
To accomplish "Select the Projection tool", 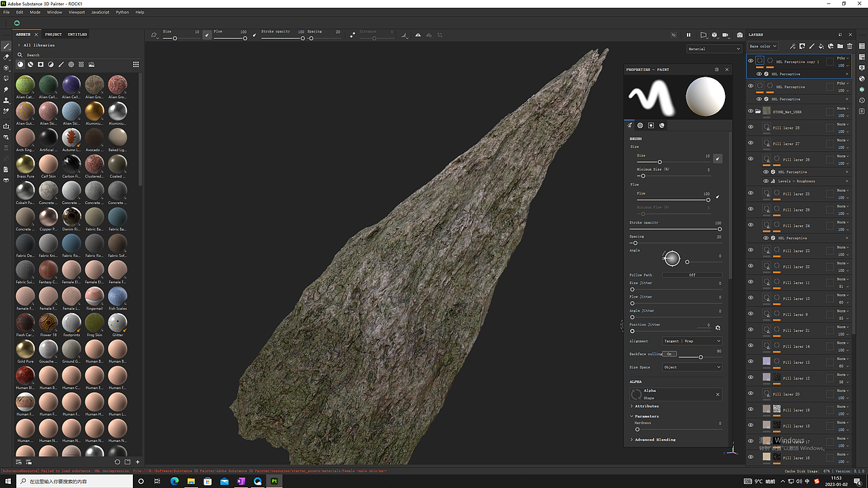I will pyautogui.click(x=6, y=68).
